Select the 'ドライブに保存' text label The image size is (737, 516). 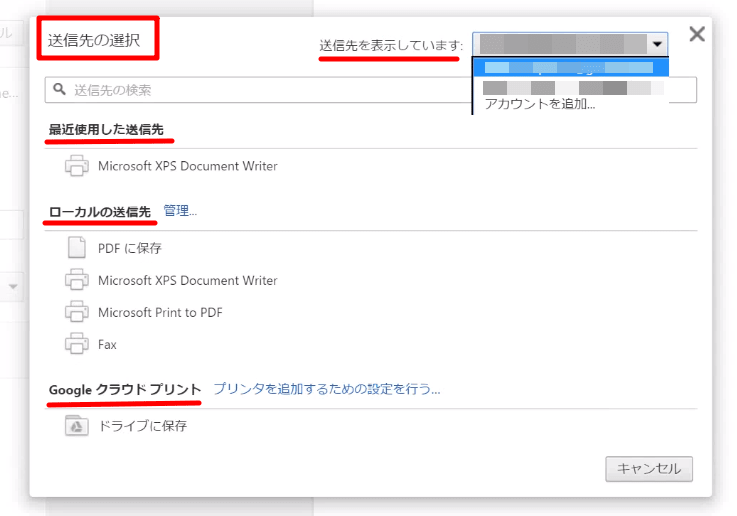(x=142, y=426)
